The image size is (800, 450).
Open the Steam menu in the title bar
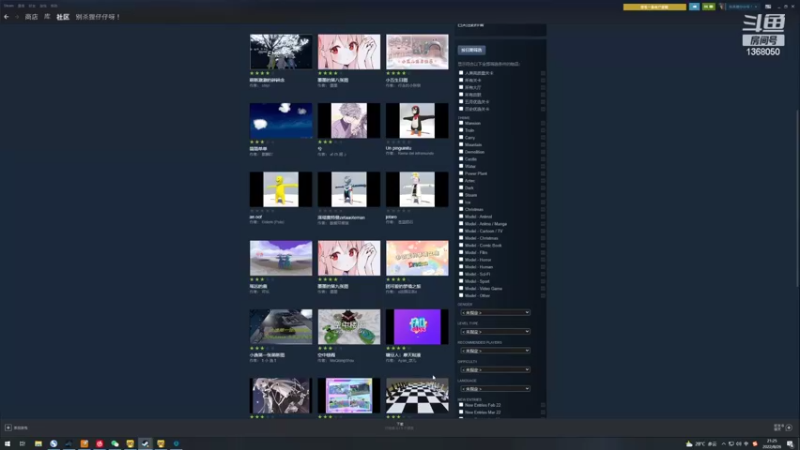point(9,6)
